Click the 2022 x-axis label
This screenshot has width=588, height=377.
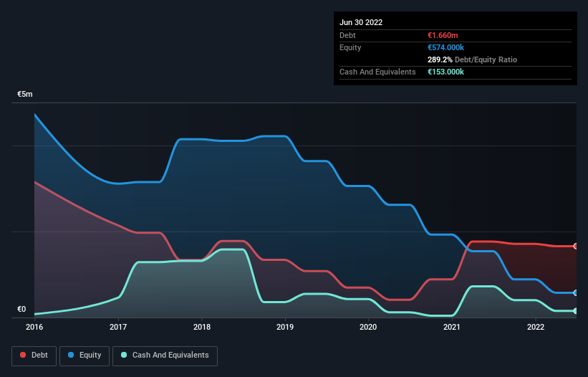[536, 327]
